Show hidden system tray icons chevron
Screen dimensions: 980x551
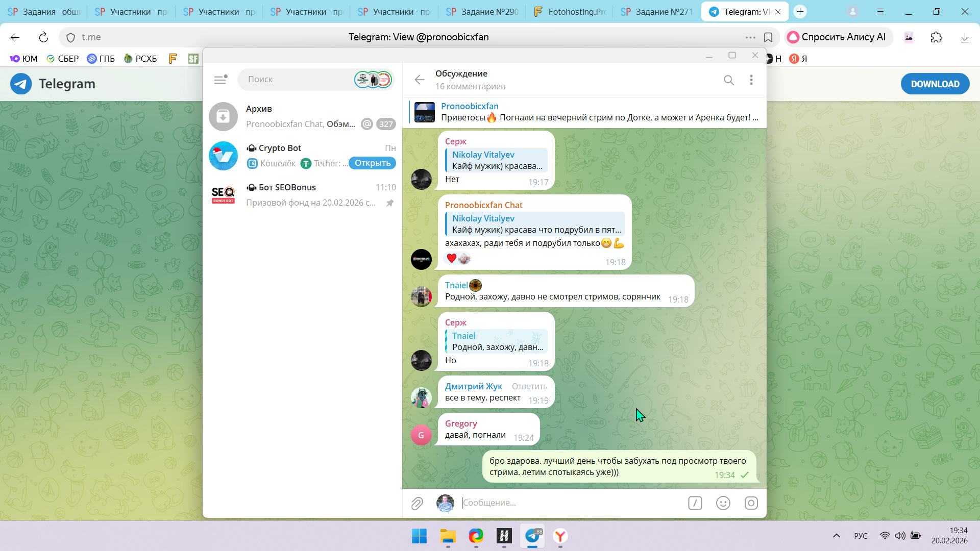point(836,536)
